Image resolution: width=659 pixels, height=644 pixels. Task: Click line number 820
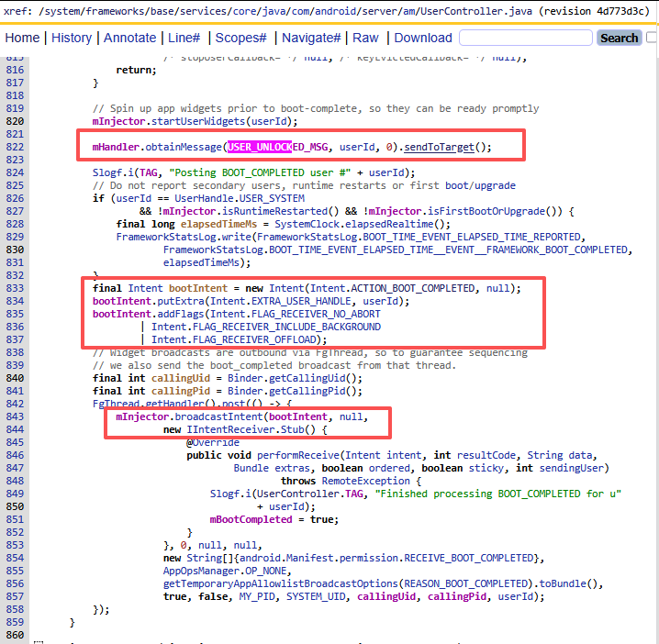pyautogui.click(x=15, y=121)
